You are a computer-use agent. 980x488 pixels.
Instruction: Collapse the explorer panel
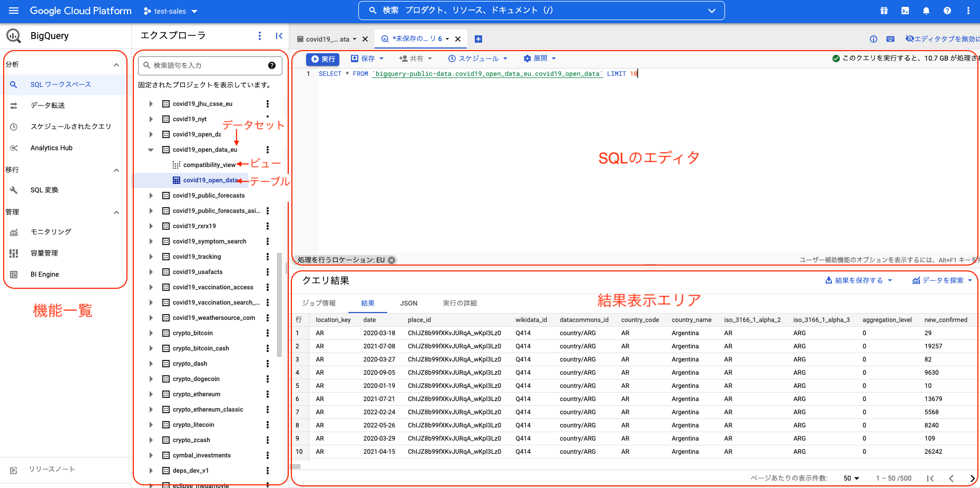(279, 35)
